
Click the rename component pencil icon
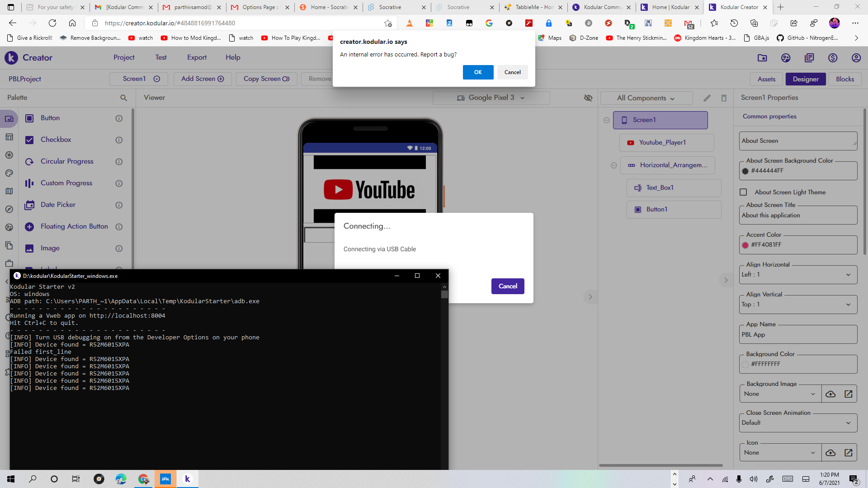[x=707, y=98]
